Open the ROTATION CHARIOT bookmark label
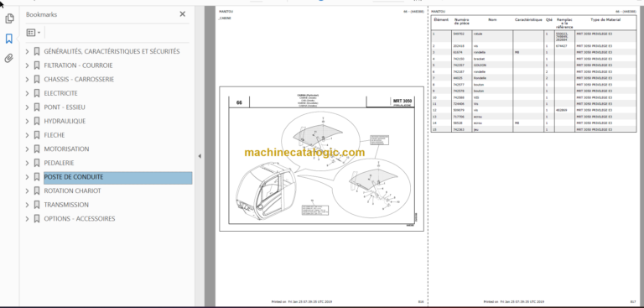The height and width of the screenshot is (308, 644). point(72,191)
